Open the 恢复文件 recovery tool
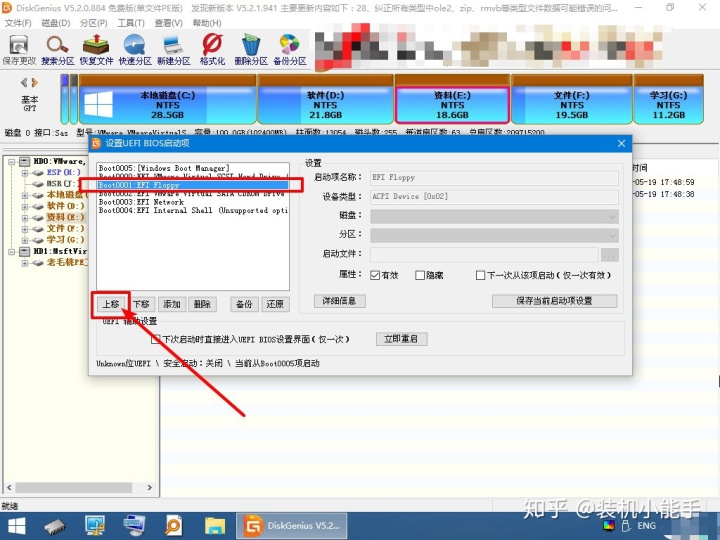 tap(96, 45)
